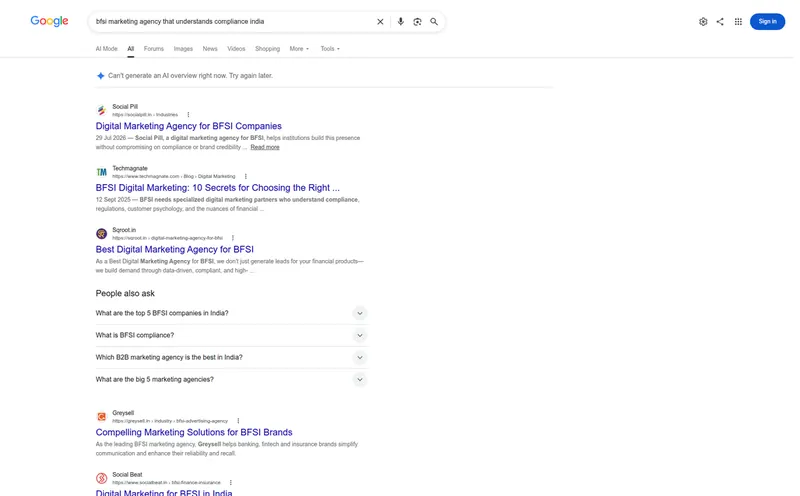Open 'BFSI Digital Marketing: 10 Secrets' link
The image size is (800, 496).
click(x=217, y=188)
